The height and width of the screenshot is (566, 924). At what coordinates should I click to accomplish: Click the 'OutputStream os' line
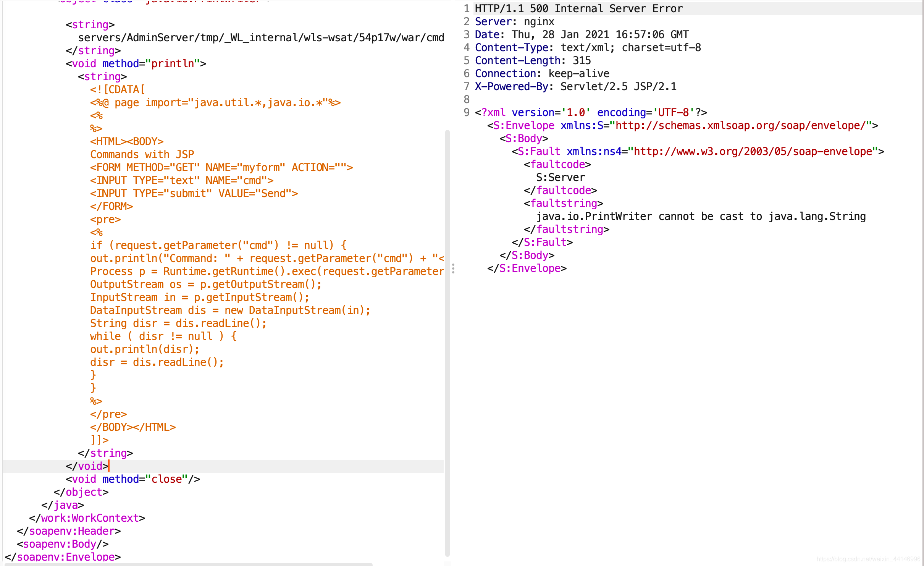click(206, 284)
